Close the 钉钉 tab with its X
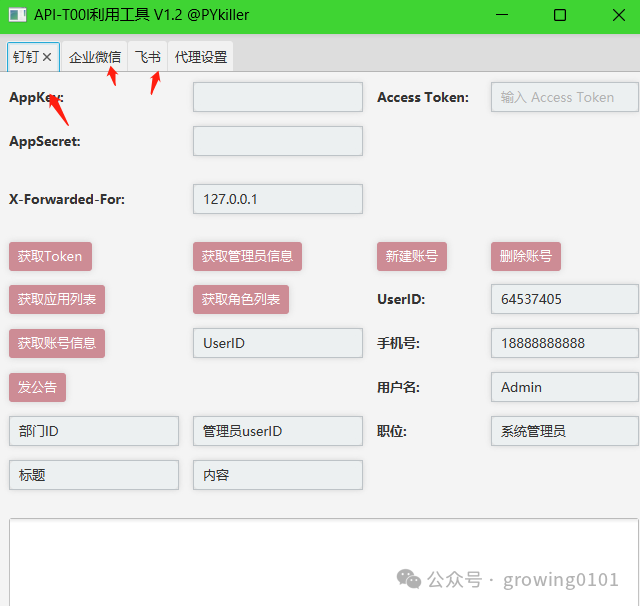640x606 pixels. (47, 57)
